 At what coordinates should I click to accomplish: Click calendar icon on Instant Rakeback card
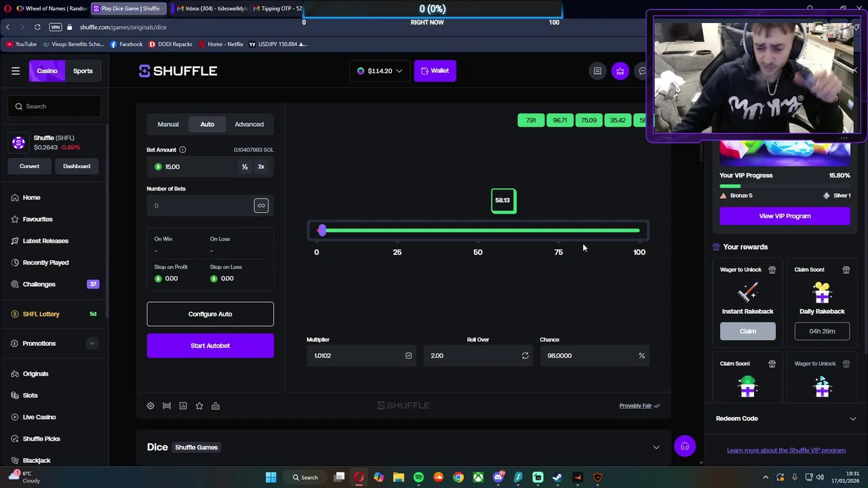(772, 270)
